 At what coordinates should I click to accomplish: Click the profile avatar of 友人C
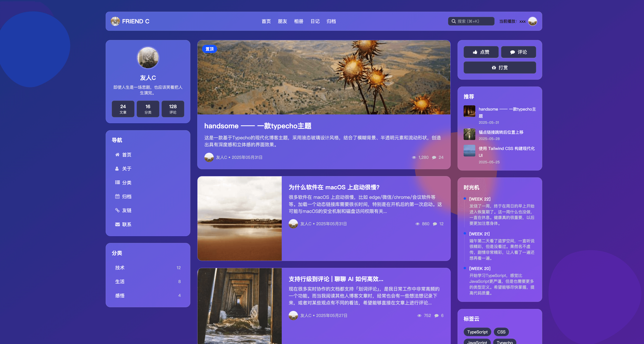[x=148, y=58]
